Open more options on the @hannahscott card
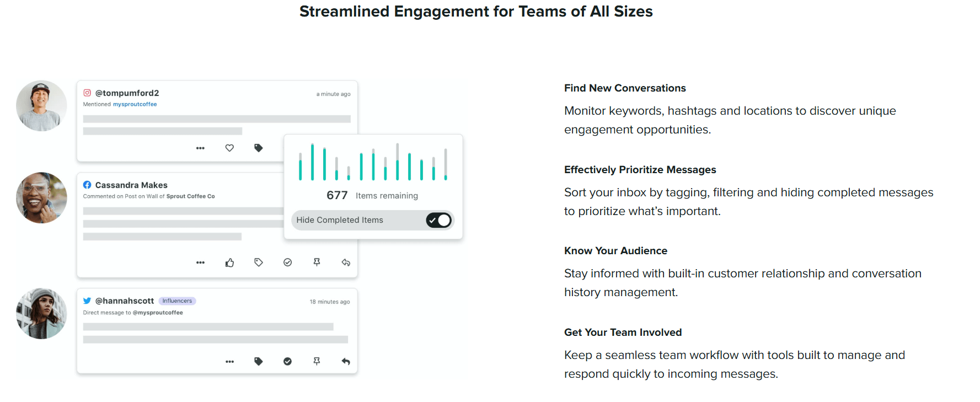Image resolution: width=980 pixels, height=402 pixels. (x=229, y=362)
